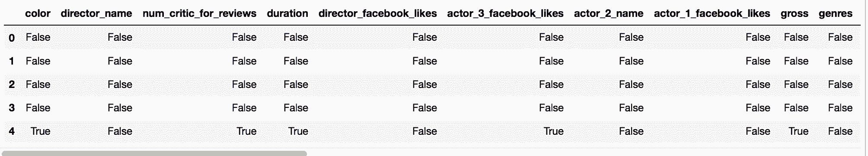This screenshot has width=868, height=156.
Task: Click True under gross in row 4
Action: pyautogui.click(x=798, y=131)
